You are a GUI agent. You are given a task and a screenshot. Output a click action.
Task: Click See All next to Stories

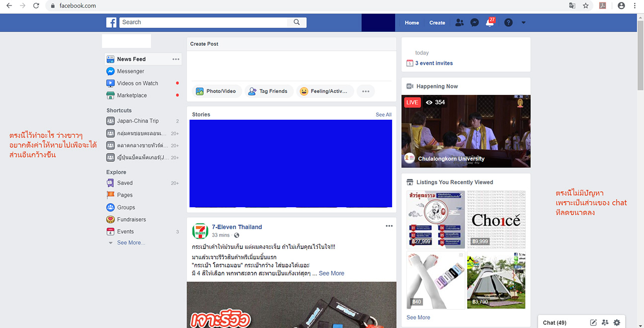[x=384, y=115]
